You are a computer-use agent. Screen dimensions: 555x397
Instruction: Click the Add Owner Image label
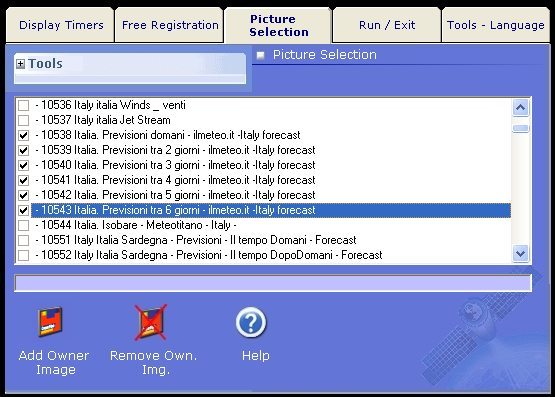[x=54, y=362]
